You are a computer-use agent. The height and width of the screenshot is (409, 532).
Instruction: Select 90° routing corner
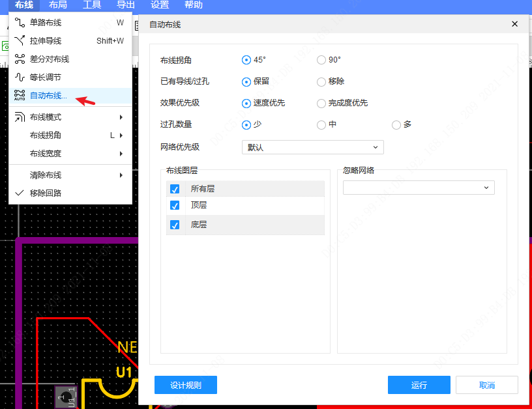(321, 60)
